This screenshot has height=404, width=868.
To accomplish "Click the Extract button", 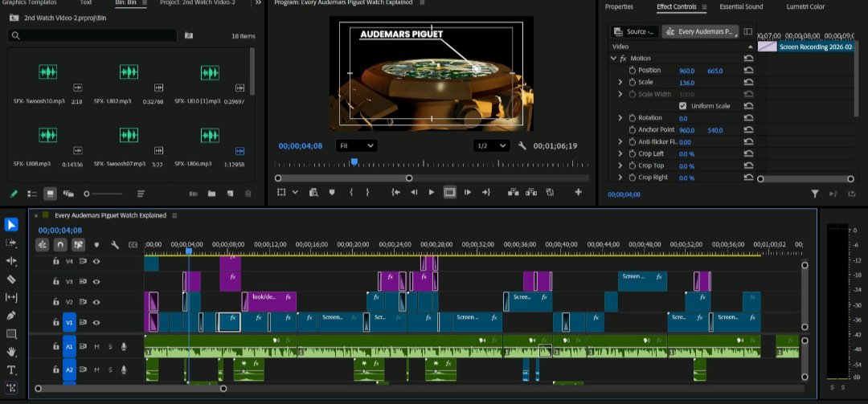I will click(531, 192).
